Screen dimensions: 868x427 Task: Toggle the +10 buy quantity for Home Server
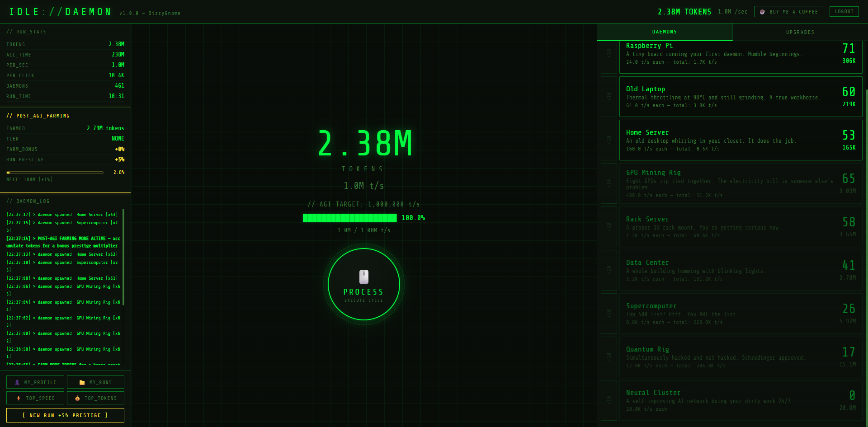click(609, 140)
